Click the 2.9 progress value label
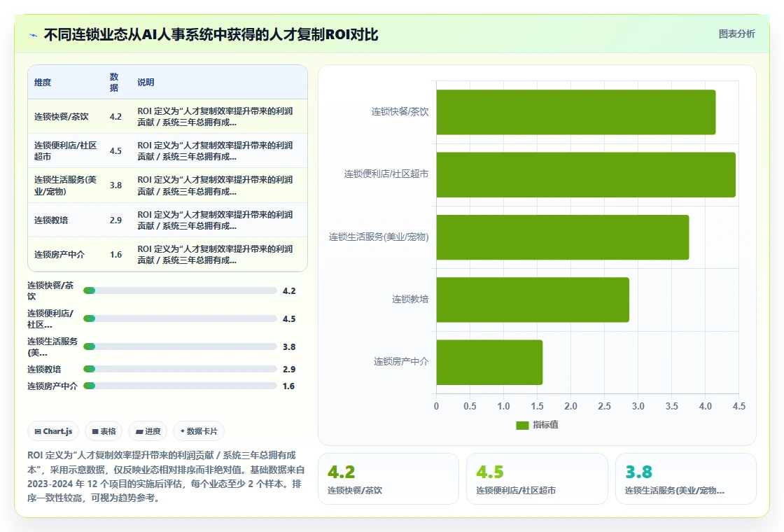This screenshot has width=784, height=532. click(x=289, y=369)
